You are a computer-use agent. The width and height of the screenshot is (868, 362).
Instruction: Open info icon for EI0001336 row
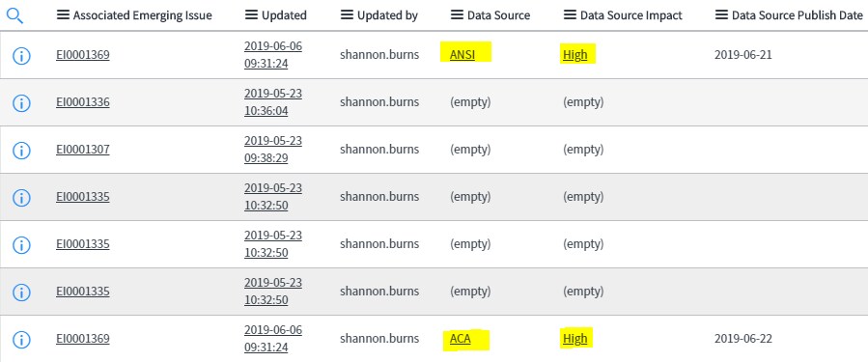[21, 102]
